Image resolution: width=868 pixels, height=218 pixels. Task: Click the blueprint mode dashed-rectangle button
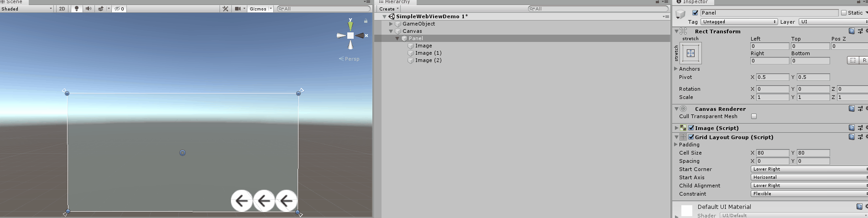pyautogui.click(x=852, y=60)
